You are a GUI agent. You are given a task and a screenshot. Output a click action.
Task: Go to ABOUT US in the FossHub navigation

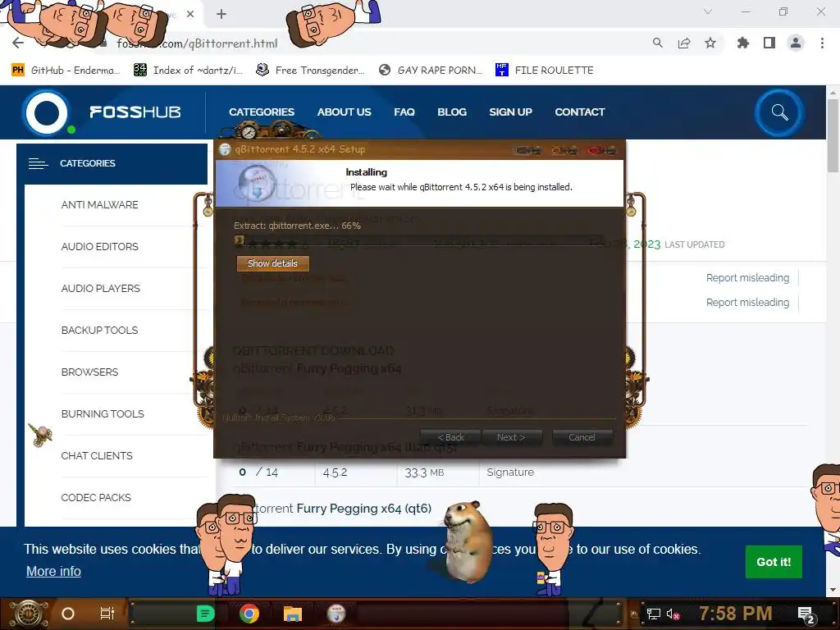(x=344, y=112)
